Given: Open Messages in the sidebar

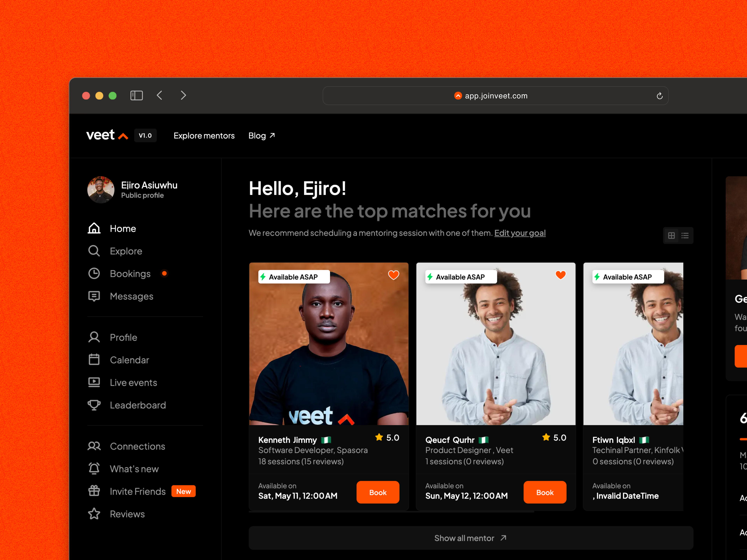Looking at the screenshot, I should pos(131,296).
